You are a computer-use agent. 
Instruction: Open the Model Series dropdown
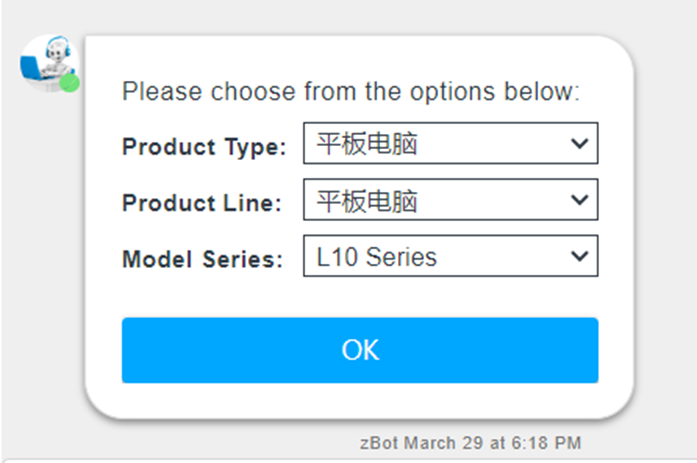450,256
